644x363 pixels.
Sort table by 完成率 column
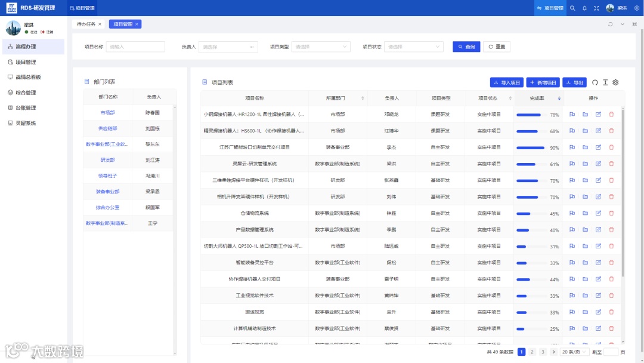point(559,99)
